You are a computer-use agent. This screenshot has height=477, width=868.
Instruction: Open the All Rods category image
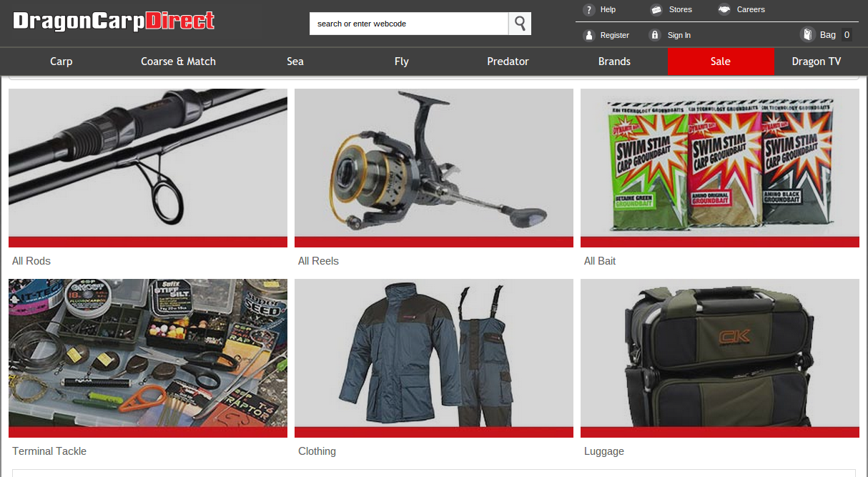148,168
